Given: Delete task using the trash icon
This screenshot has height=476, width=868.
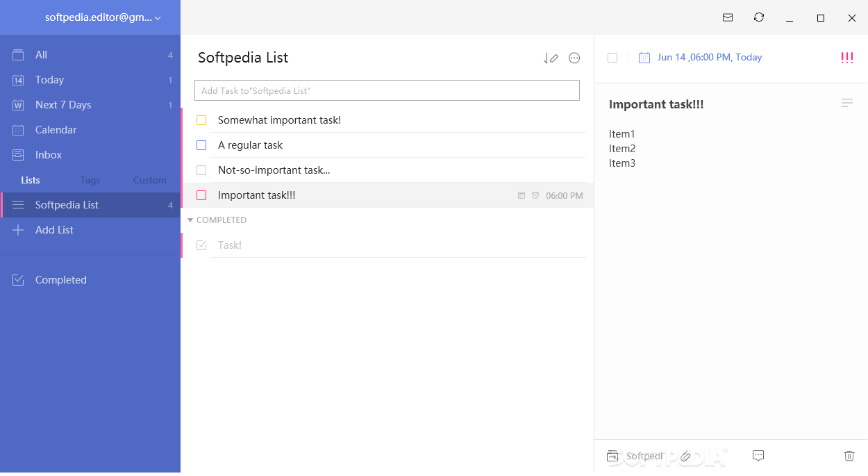Looking at the screenshot, I should coord(849,456).
